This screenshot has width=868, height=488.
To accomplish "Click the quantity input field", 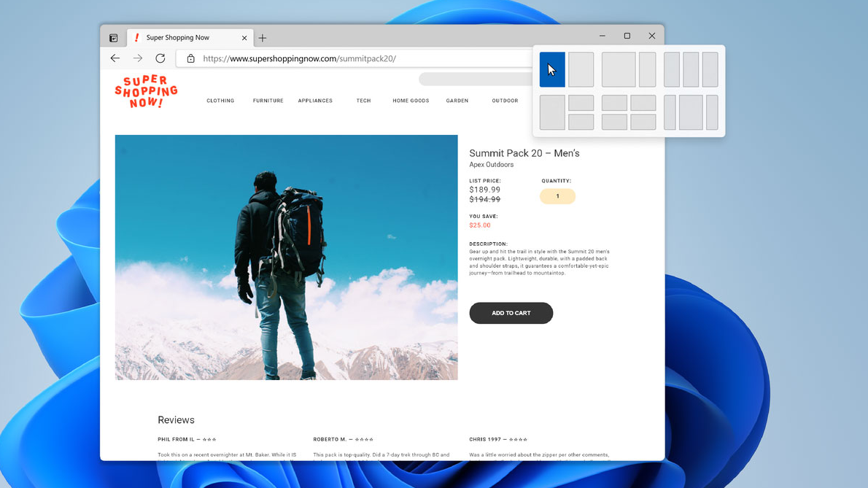I will (x=557, y=196).
